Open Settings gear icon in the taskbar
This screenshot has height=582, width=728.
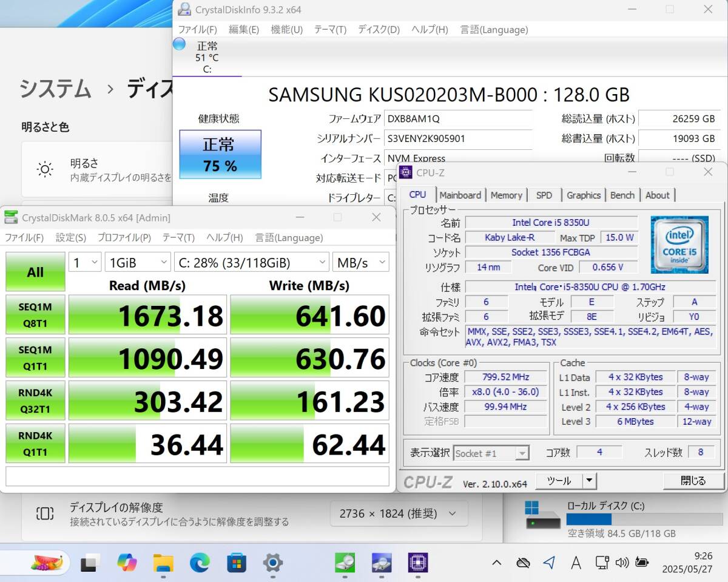[x=273, y=563]
